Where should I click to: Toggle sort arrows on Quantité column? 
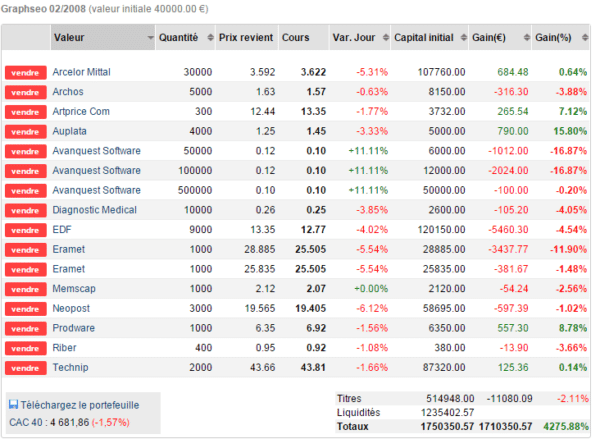click(x=210, y=38)
